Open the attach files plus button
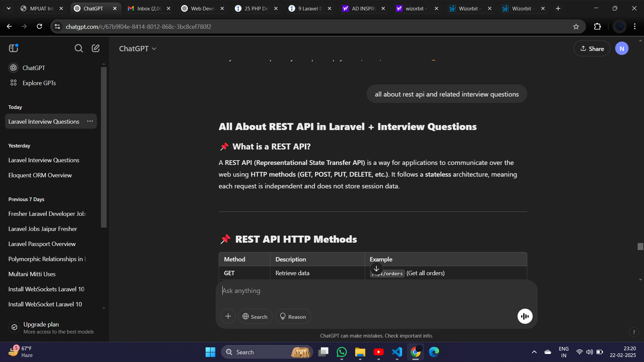The height and width of the screenshot is (362, 644). coord(228,316)
